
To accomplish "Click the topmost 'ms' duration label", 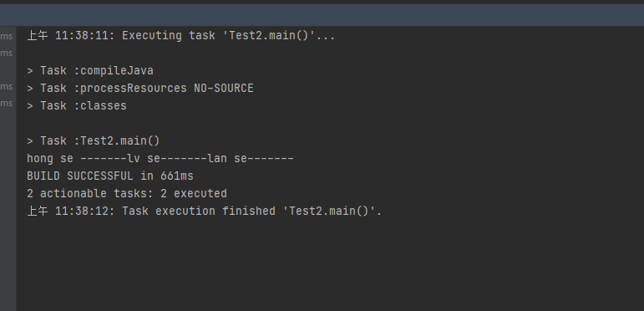I will click(x=7, y=37).
